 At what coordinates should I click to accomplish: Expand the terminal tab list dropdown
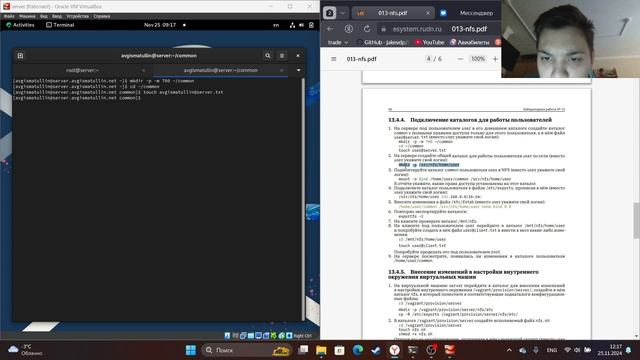click(x=298, y=70)
